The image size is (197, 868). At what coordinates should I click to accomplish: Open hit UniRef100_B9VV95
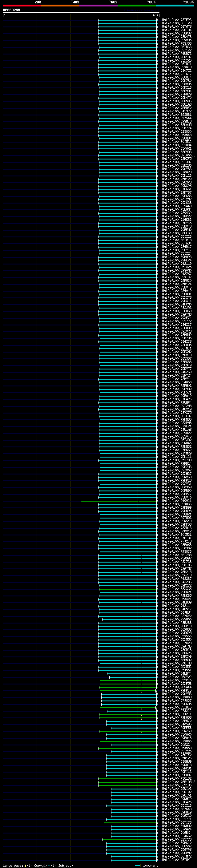177,40
